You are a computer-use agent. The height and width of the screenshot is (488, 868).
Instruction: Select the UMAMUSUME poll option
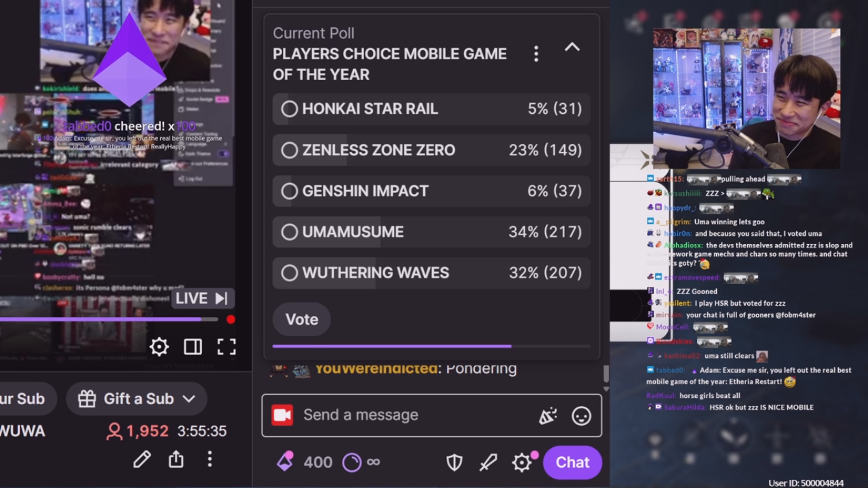pos(431,232)
